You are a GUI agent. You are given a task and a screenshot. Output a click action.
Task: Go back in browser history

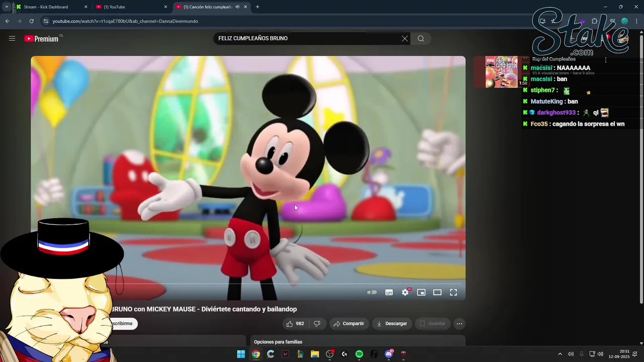(x=7, y=21)
